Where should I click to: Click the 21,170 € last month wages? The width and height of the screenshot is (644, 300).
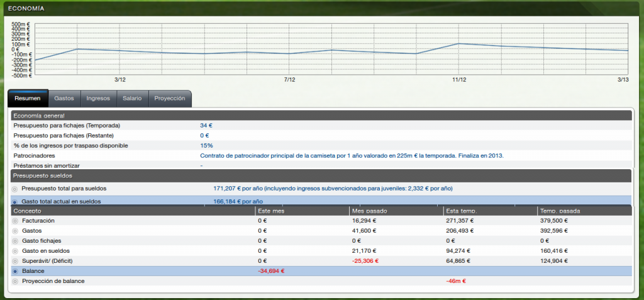pos(363,251)
